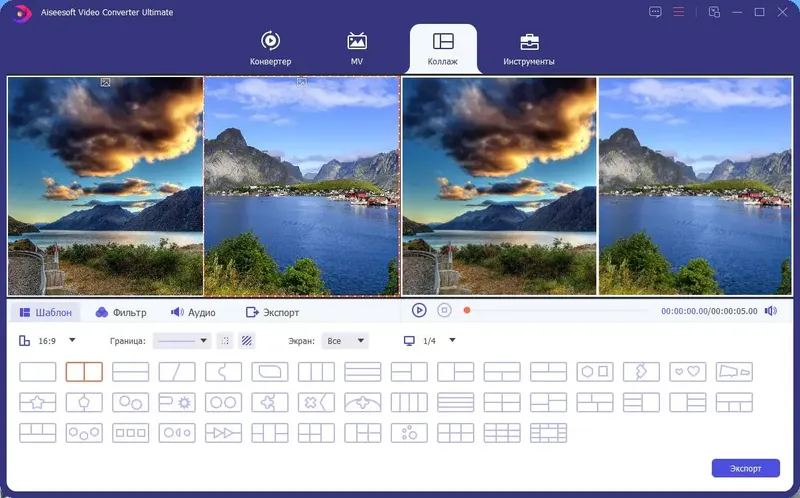
Task: Select the diagonal split template
Action: click(177, 372)
